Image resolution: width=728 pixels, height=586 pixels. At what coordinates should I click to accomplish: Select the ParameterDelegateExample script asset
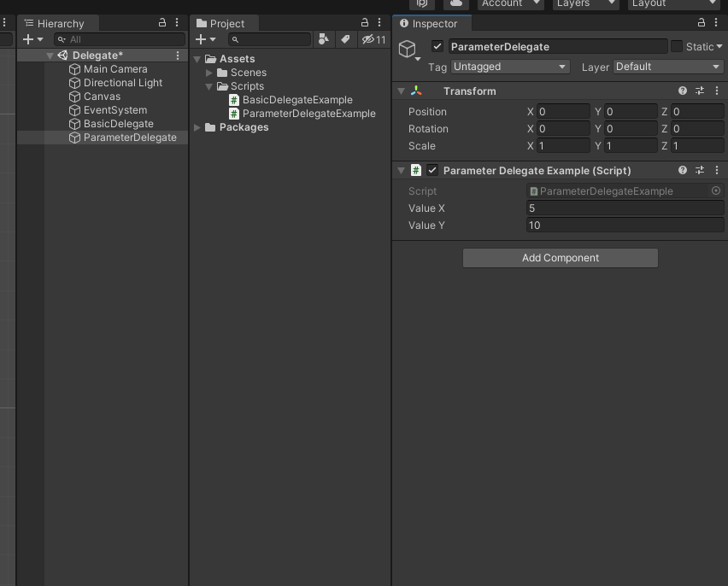coord(302,114)
